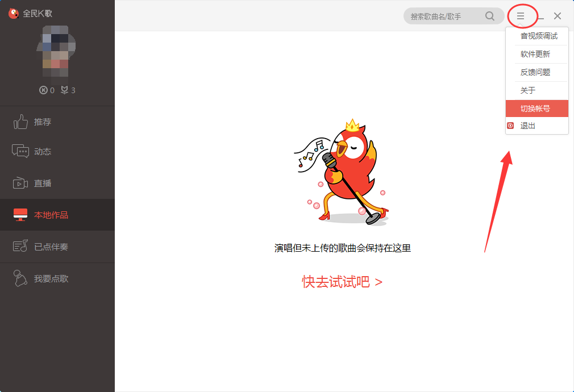Open the hamburger menu
Viewport: 574px width, 392px height.
coord(521,16)
